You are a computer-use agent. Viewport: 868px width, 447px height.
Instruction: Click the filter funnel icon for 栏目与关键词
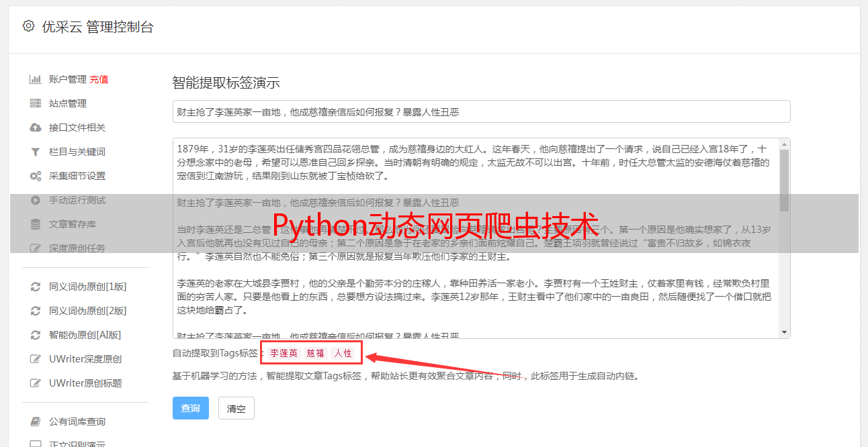coord(36,152)
